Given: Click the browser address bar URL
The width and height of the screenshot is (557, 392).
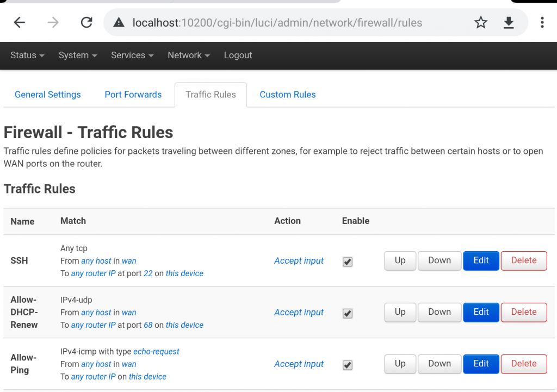Looking at the screenshot, I should point(277,23).
